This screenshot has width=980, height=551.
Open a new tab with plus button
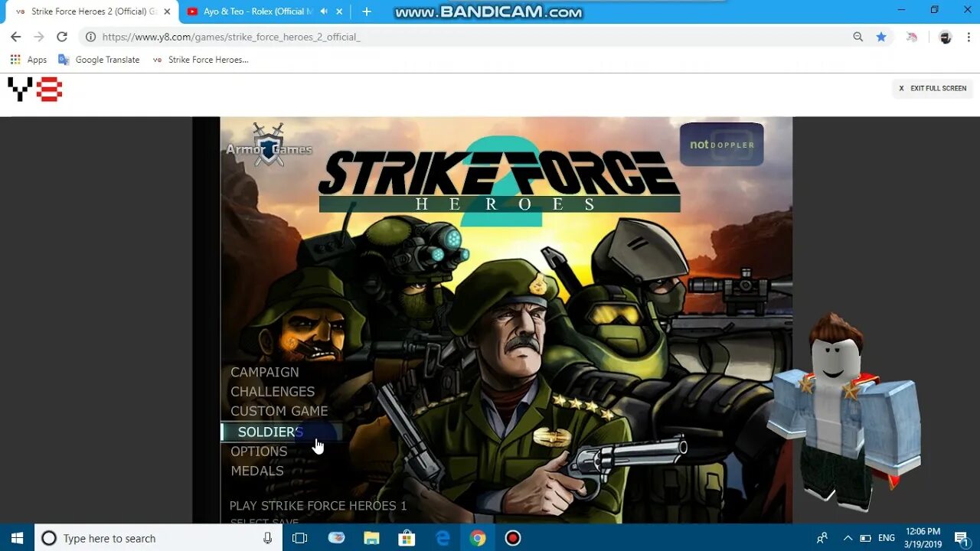point(367,11)
